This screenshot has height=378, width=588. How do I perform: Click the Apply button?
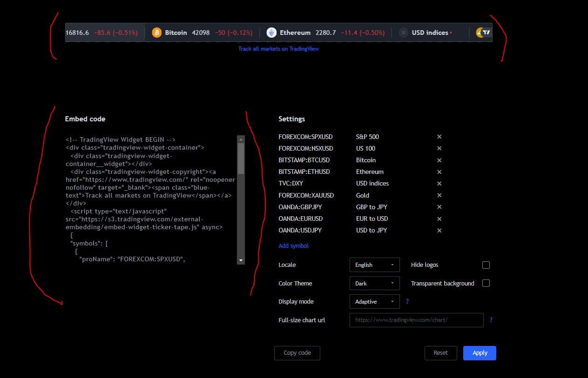tap(480, 353)
